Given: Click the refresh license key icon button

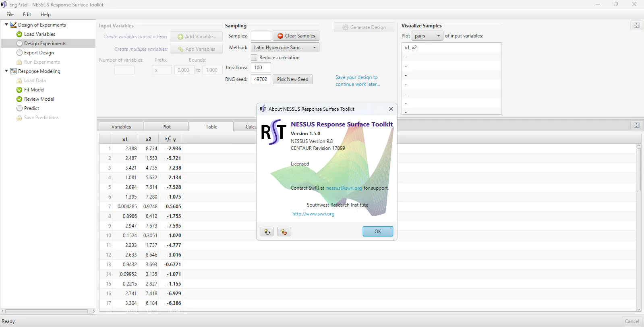Looking at the screenshot, I should (x=267, y=232).
